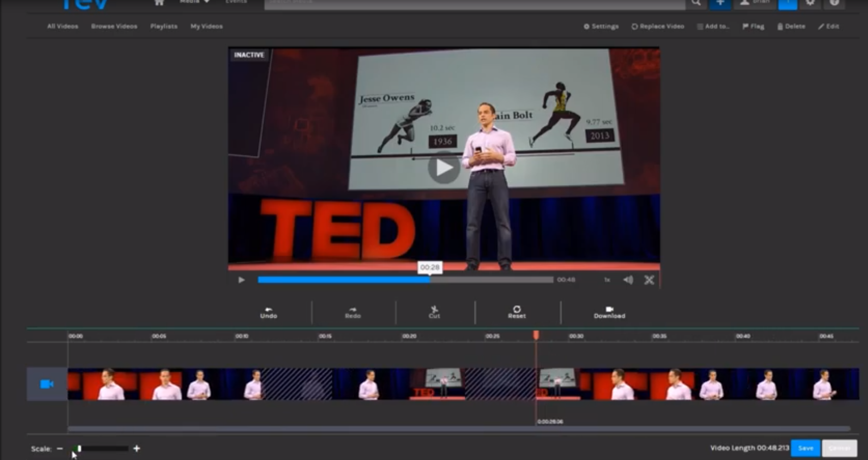Screen dimensions: 868x460
Task: Increase timeline scale with plus
Action: click(x=136, y=448)
